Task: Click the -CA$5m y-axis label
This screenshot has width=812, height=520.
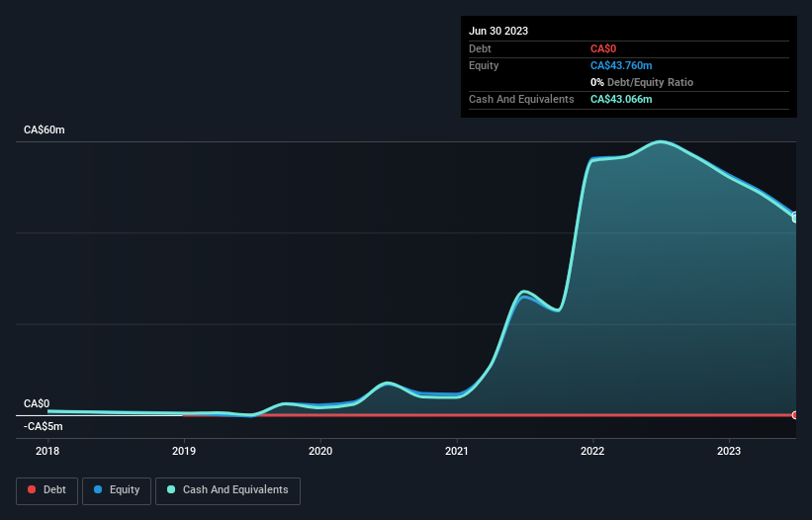Action: (43, 426)
